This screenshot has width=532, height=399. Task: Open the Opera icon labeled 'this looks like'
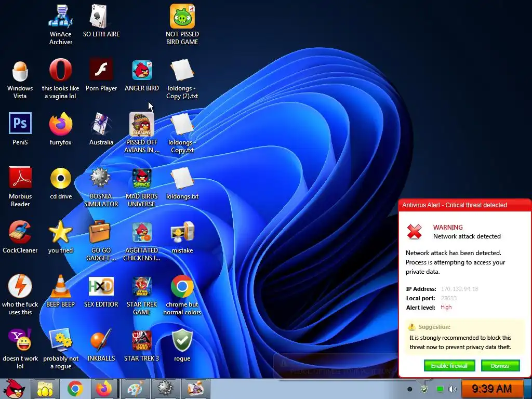(61, 79)
